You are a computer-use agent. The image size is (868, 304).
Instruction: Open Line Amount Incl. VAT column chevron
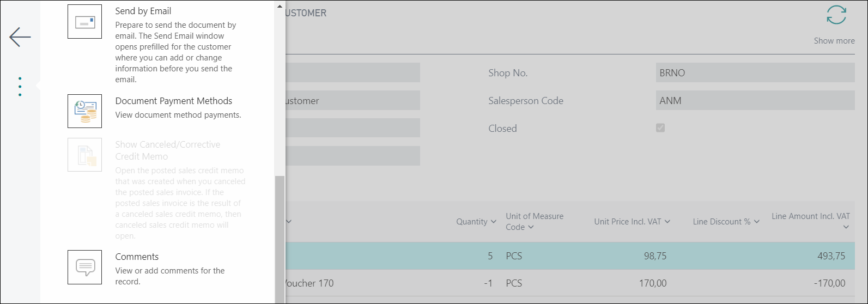click(x=846, y=227)
